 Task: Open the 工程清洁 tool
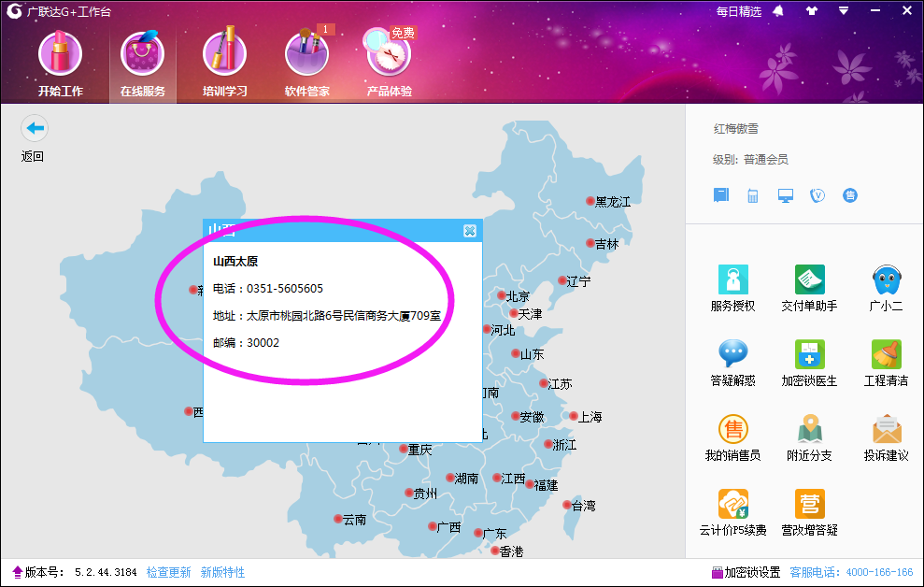pos(886,363)
